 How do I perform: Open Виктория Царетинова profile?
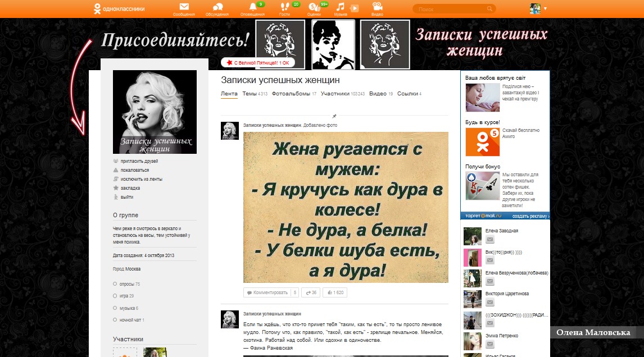coord(507,294)
